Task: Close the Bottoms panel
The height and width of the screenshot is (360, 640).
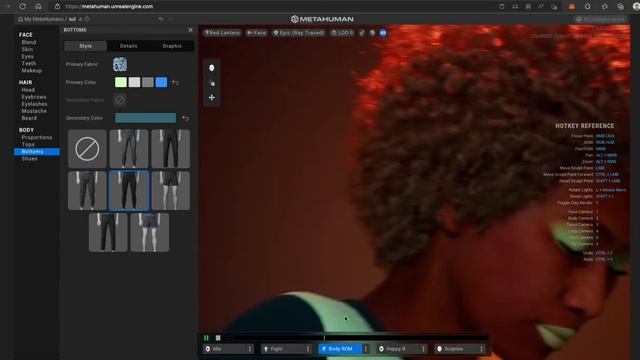Action: 190,30
